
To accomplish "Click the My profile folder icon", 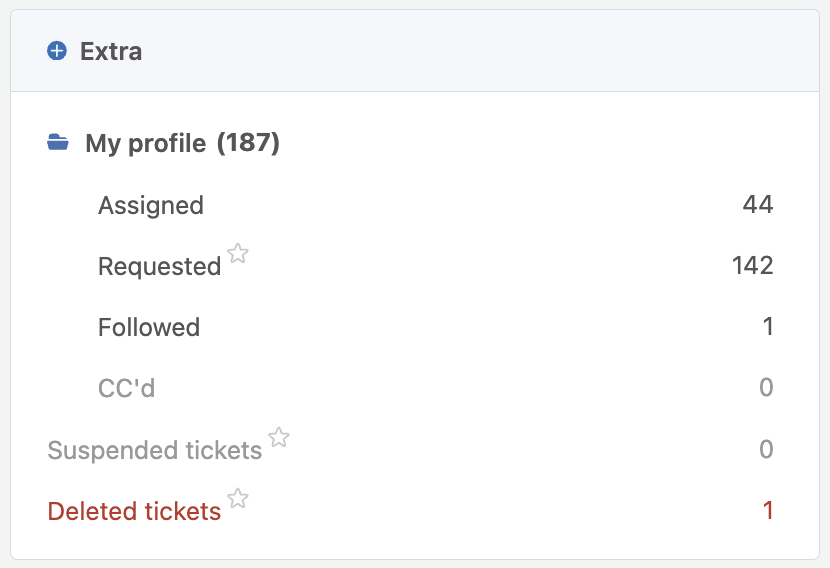I will (58, 142).
